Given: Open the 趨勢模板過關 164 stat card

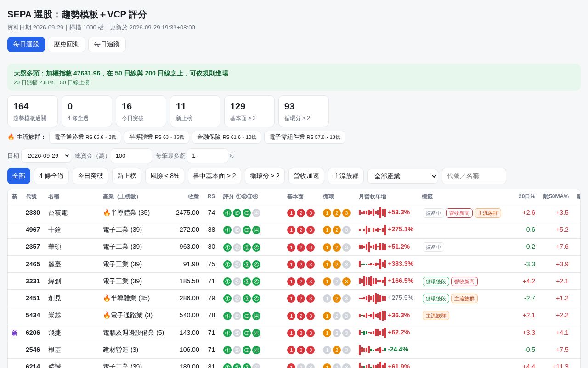Looking at the screenshot, I should tap(33, 111).
